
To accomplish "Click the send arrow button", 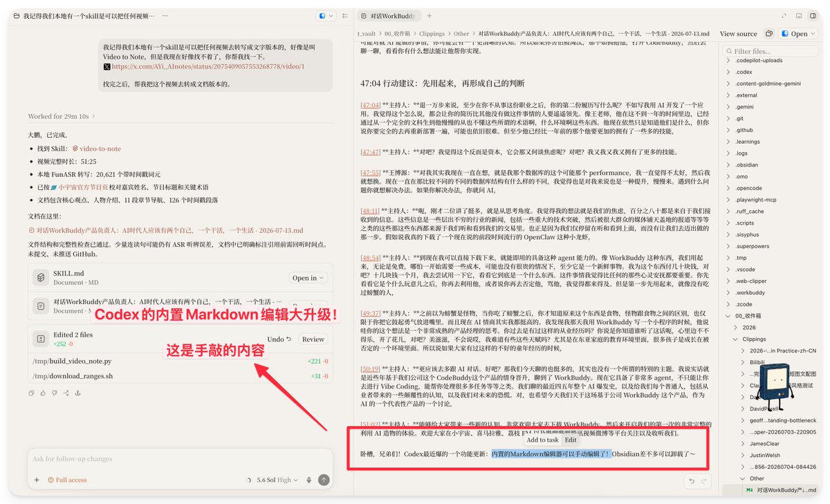I will pos(324,480).
